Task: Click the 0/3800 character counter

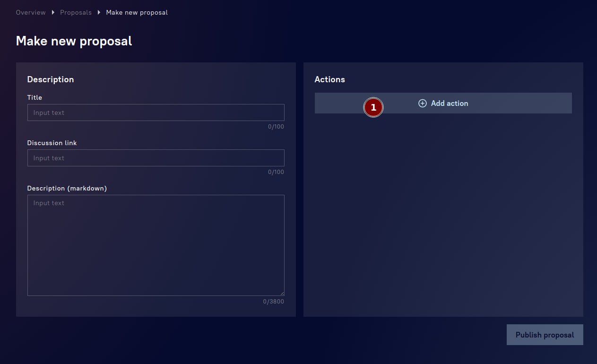Action: tap(274, 302)
